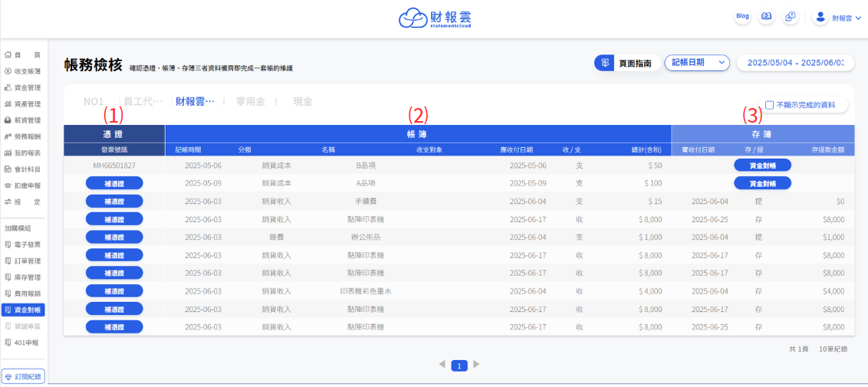868x387 pixels.
Task: Switch to the 現金 tab
Action: 303,101
